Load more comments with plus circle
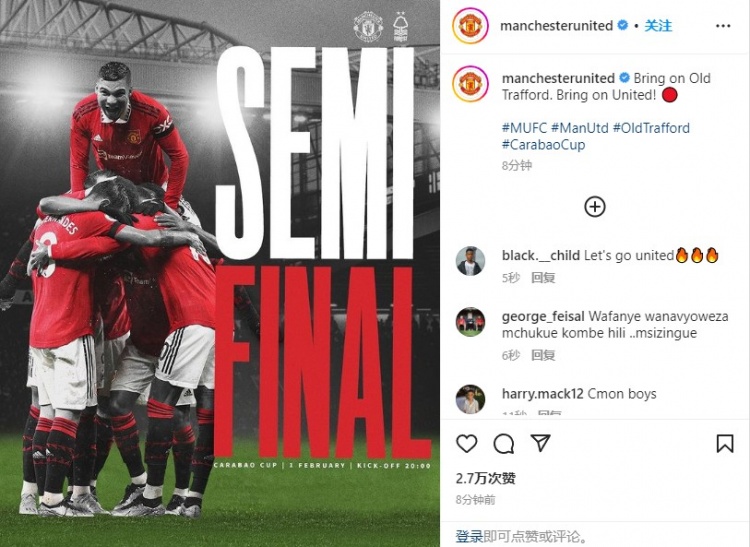750x547 pixels. (x=595, y=207)
